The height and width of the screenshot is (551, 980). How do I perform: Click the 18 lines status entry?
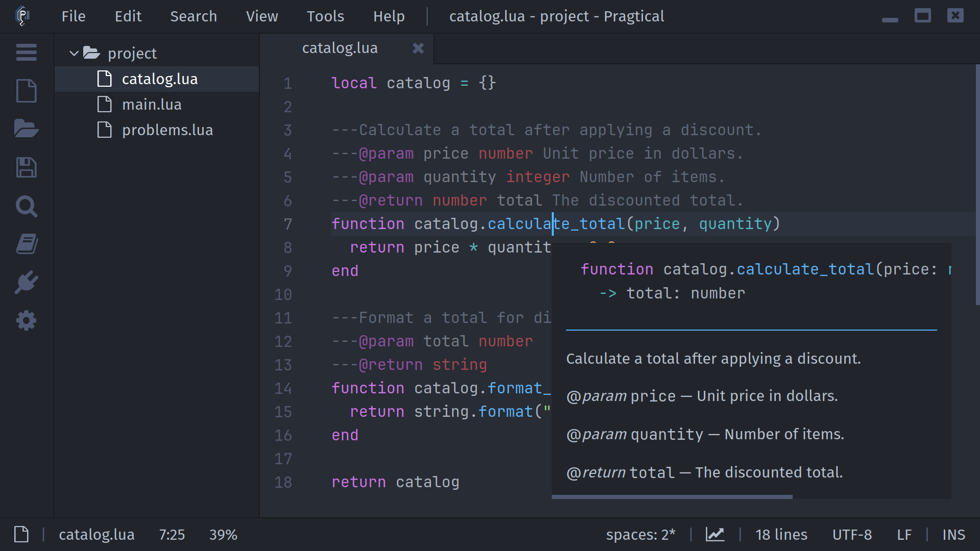point(781,535)
